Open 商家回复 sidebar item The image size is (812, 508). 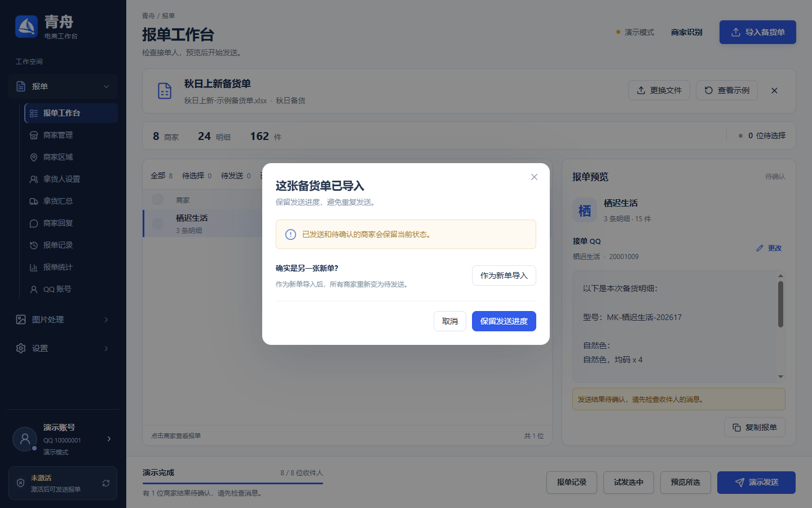point(71,223)
